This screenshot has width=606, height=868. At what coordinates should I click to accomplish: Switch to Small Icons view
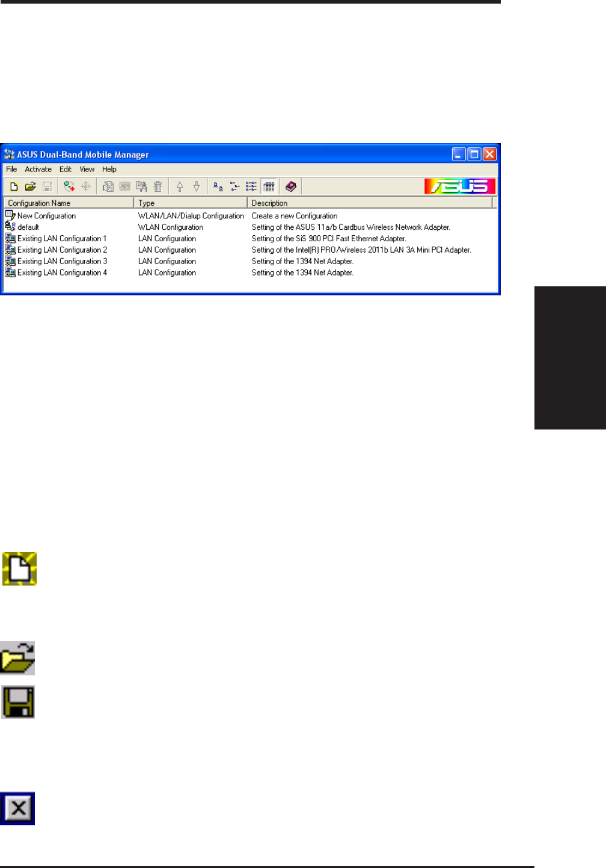tap(235, 186)
